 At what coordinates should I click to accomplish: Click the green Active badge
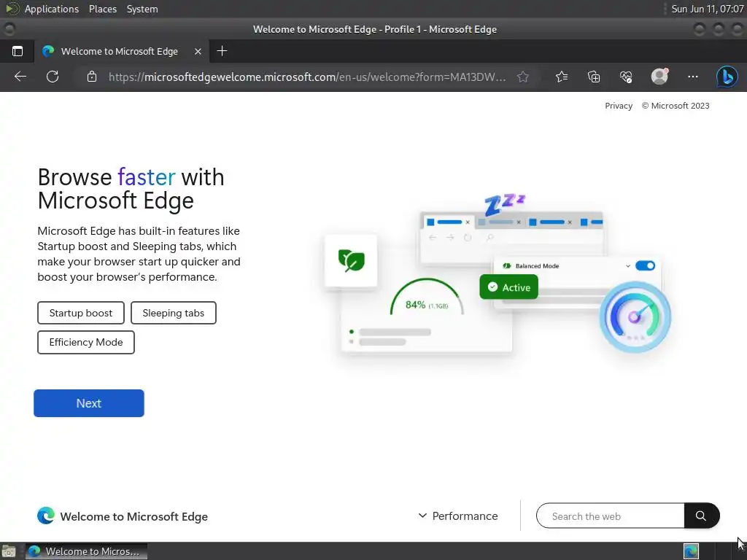(x=508, y=287)
